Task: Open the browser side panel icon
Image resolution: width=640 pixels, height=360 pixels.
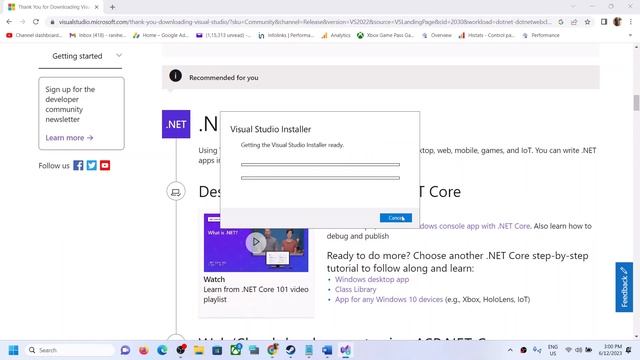Action: tap(604, 22)
